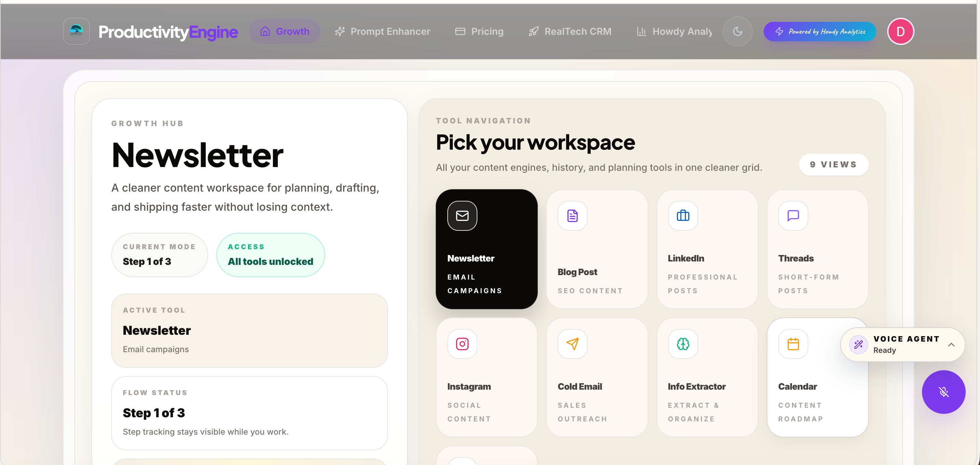Click the Info Extractor brain icon

coord(682,344)
